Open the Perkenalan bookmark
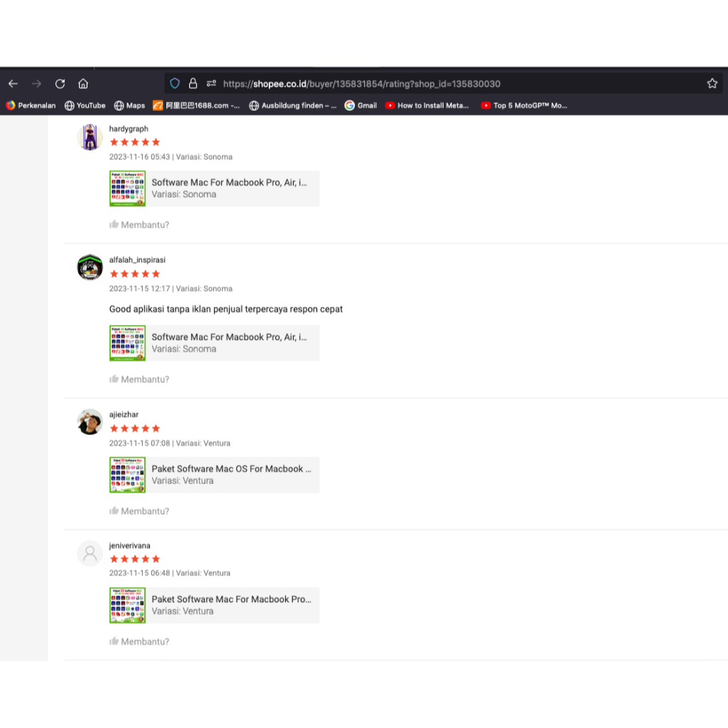 (31, 105)
